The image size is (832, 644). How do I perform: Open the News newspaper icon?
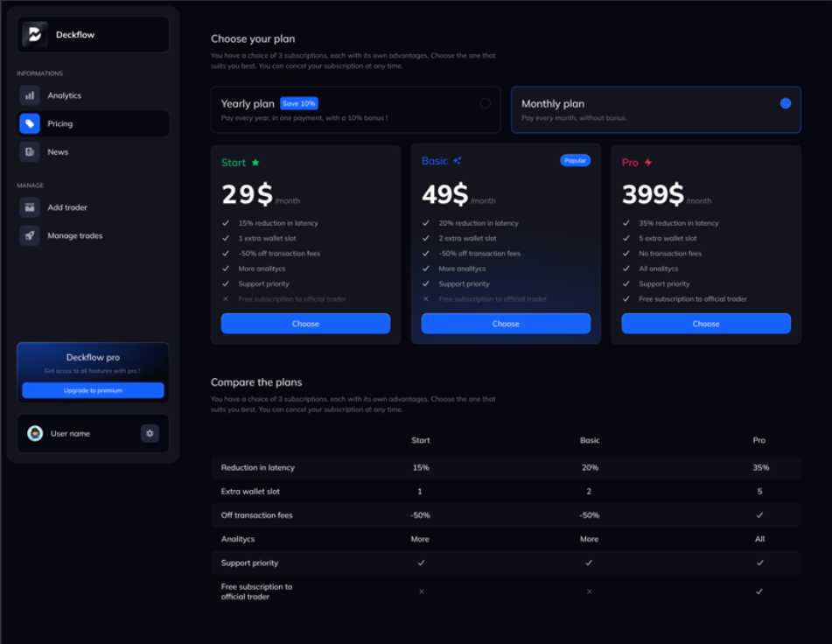30,152
